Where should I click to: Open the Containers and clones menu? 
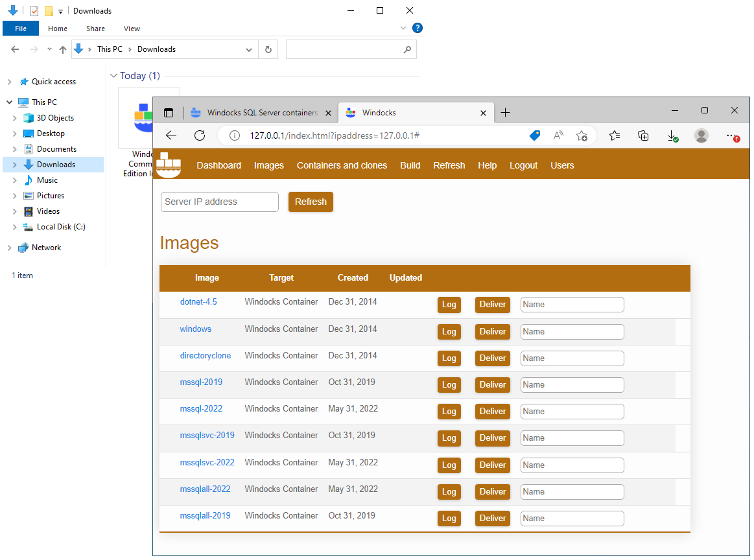click(x=342, y=165)
